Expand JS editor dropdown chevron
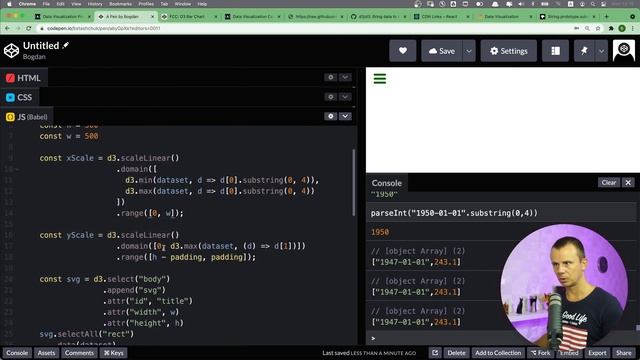Viewport: 640px width, 360px height. [x=345, y=116]
